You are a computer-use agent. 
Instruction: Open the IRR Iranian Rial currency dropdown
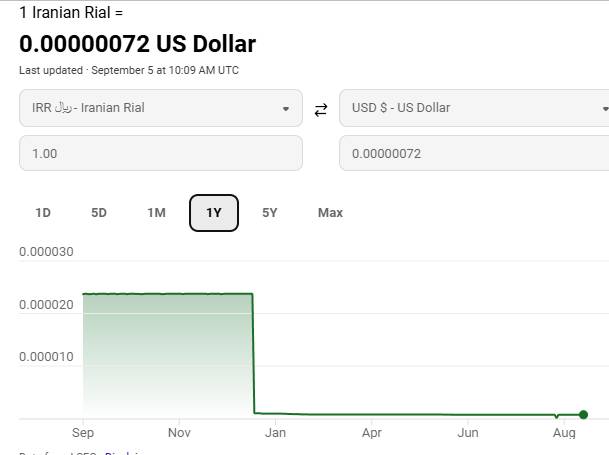(x=161, y=108)
